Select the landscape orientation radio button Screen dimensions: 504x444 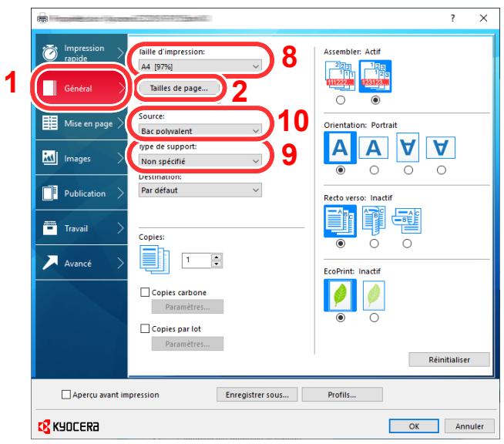point(374,170)
